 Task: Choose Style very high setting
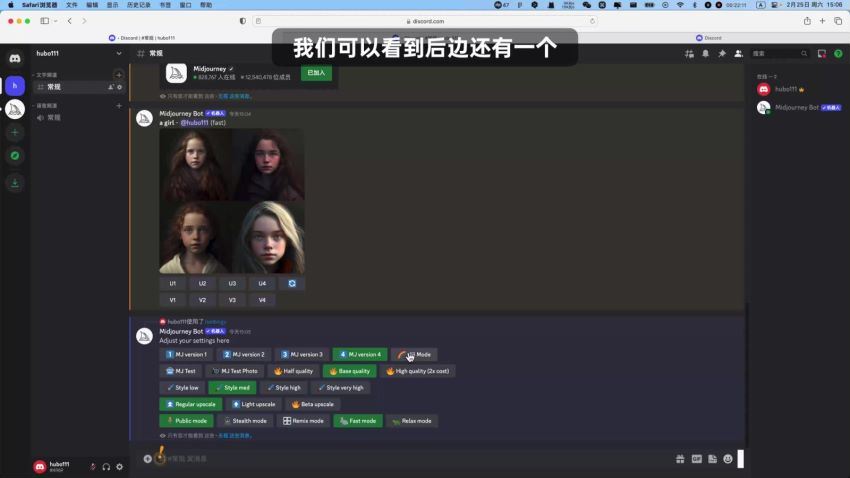tap(340, 388)
